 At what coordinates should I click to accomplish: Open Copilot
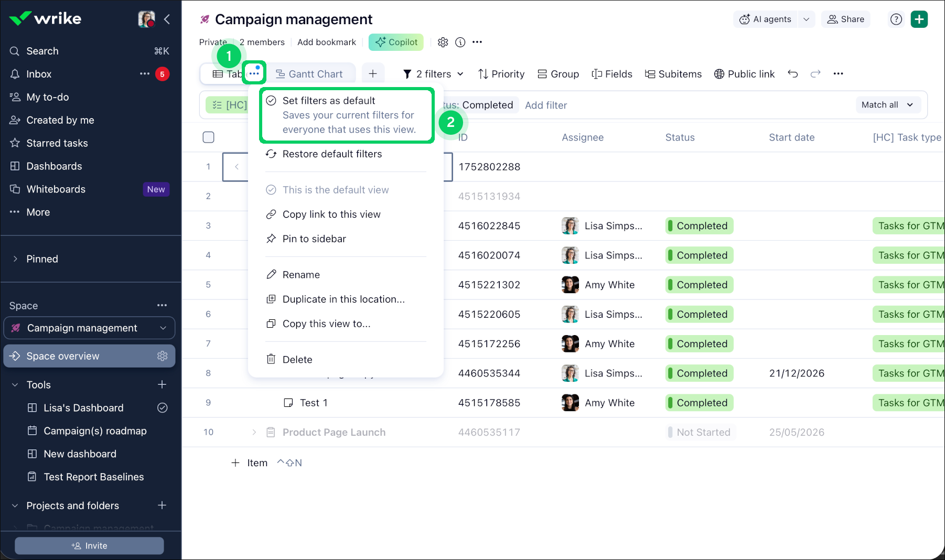(396, 42)
